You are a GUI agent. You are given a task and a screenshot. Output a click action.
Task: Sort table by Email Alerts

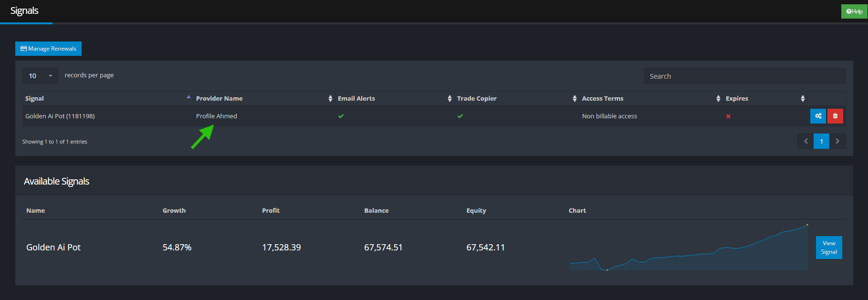[394, 98]
